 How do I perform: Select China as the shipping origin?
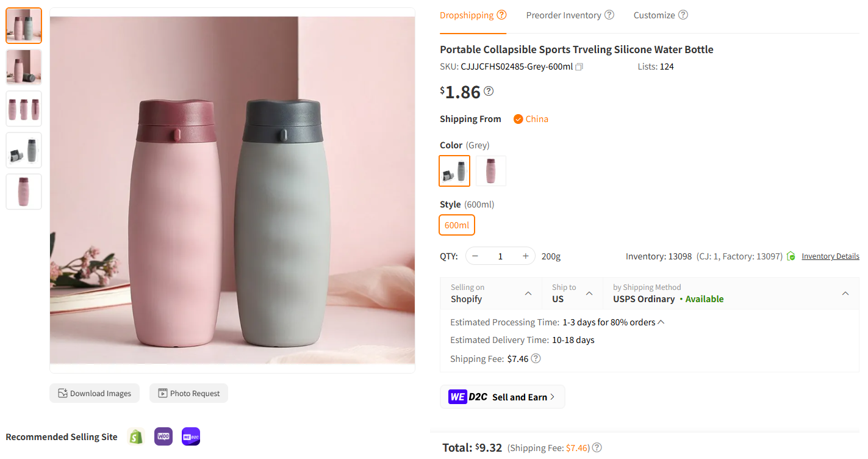click(530, 119)
